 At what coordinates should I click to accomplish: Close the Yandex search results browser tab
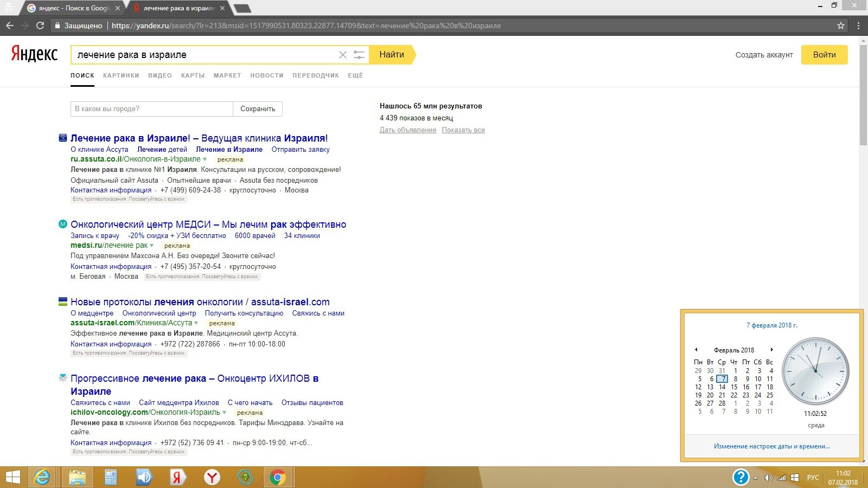[222, 8]
